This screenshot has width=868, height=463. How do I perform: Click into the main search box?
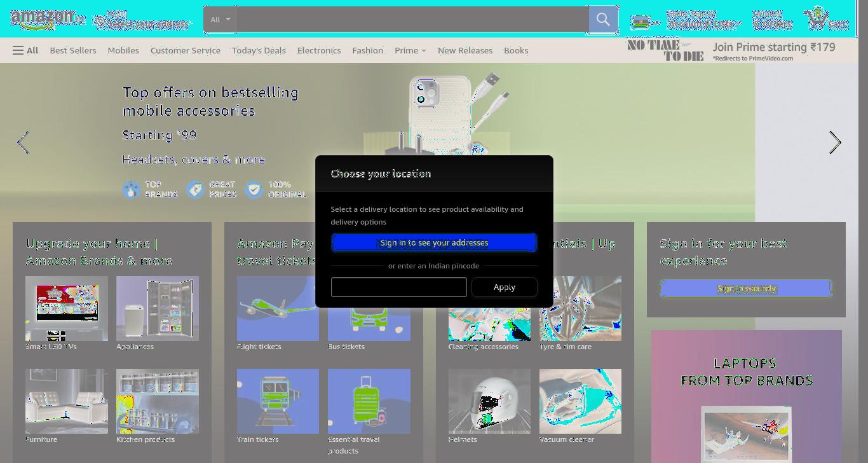click(412, 20)
